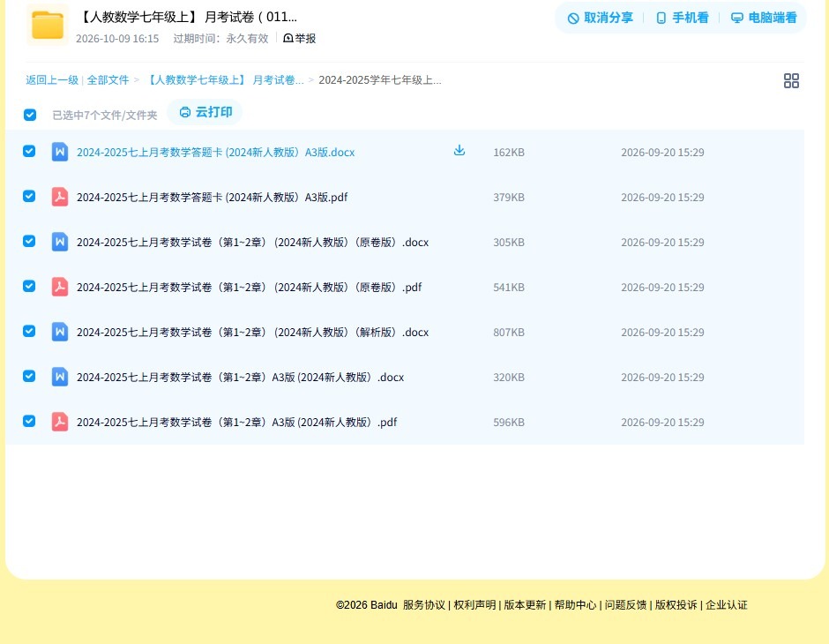Uncheck 答题卡 A3版.pdf checkbox
This screenshot has height=644, width=829.
coord(29,196)
